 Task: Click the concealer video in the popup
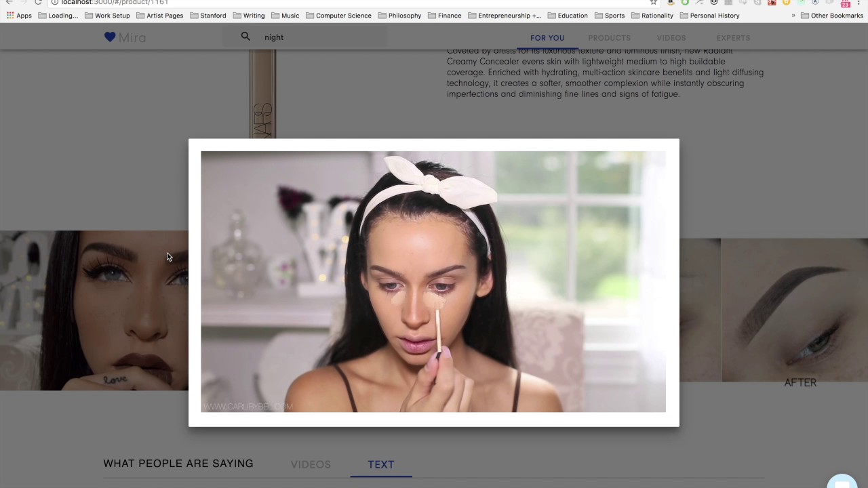pos(433,281)
